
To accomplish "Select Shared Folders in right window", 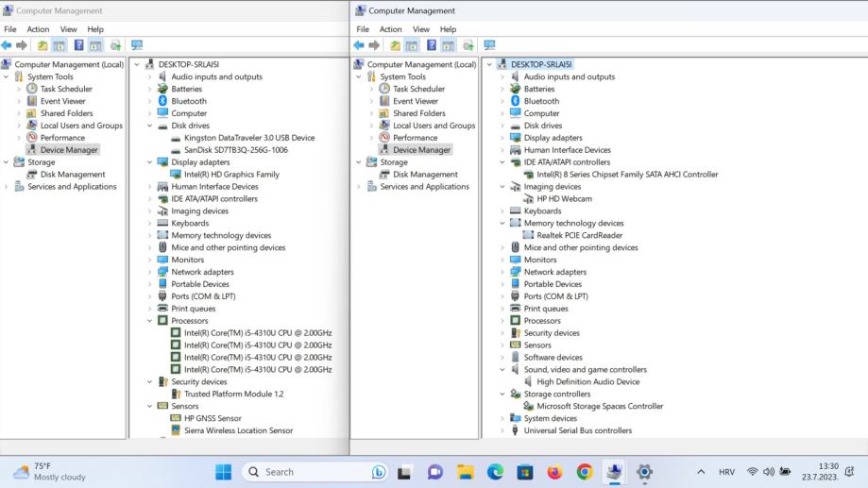I will click(419, 113).
